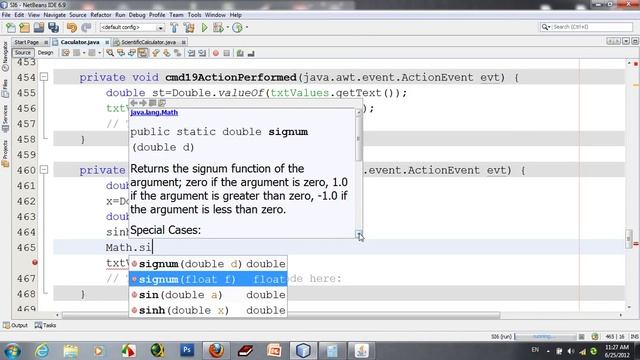
Task: Click the Next Bookmark icon in the editor toolbar
Action: 167,53
